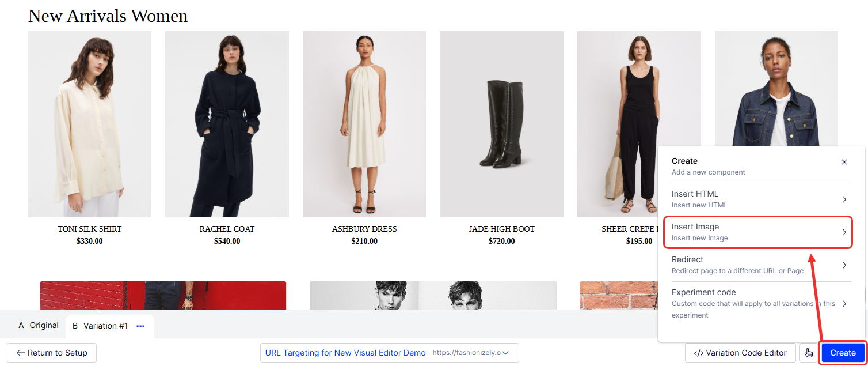The image size is (868, 366).
Task: Switch to the Variation #1 tab
Action: point(101,326)
